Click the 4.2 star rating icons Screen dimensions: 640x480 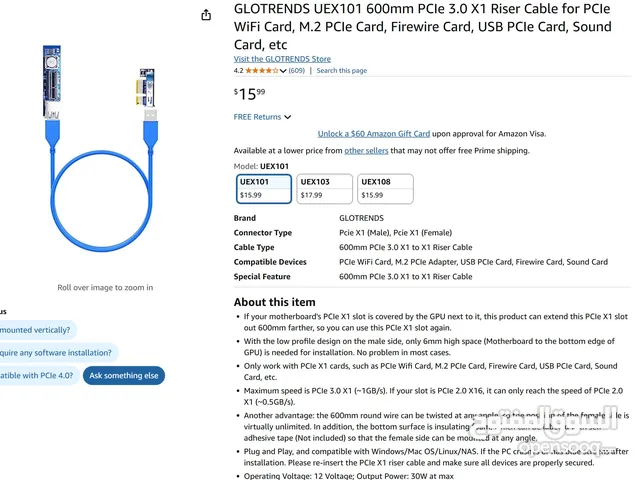tap(261, 71)
